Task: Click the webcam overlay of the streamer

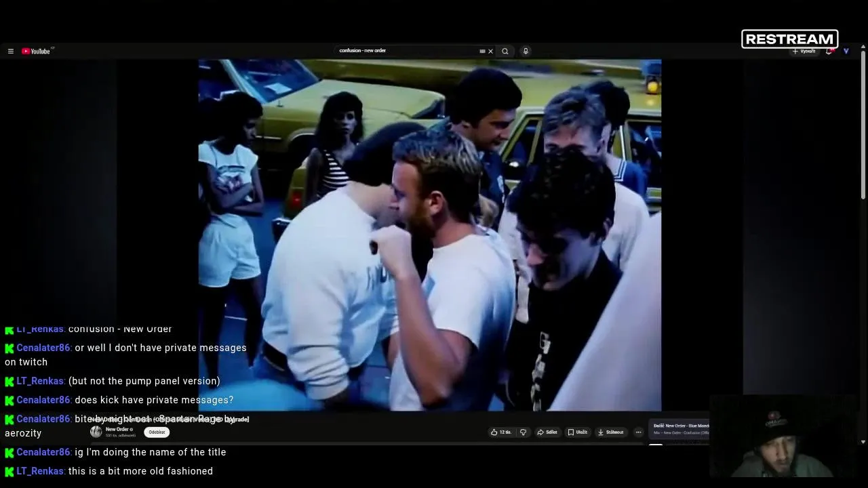Action: click(x=783, y=436)
